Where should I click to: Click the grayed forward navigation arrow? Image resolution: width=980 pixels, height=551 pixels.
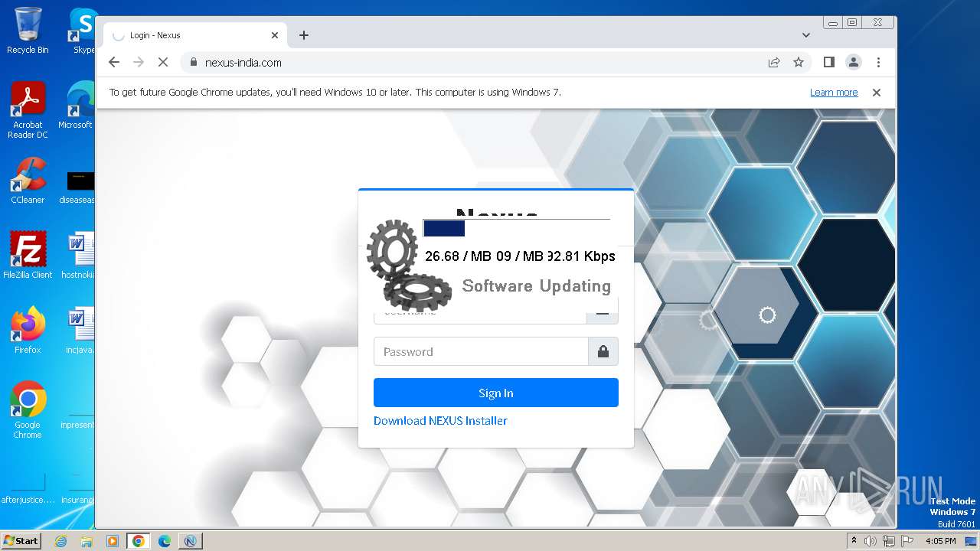click(x=139, y=63)
